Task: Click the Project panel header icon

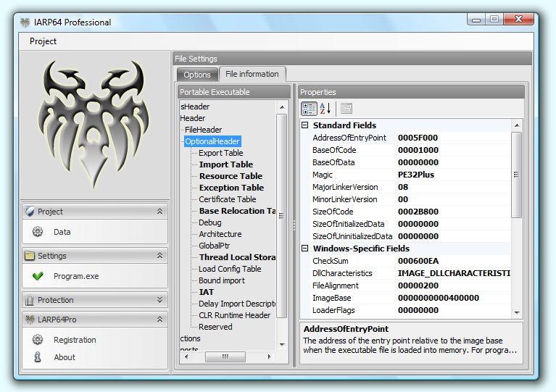Action: pos(30,212)
